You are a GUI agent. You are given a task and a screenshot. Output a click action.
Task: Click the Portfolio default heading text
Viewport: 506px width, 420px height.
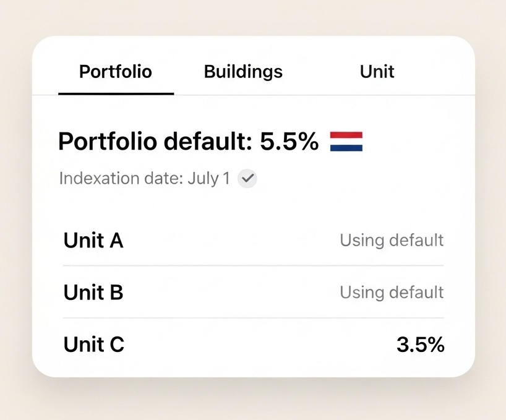point(155,142)
